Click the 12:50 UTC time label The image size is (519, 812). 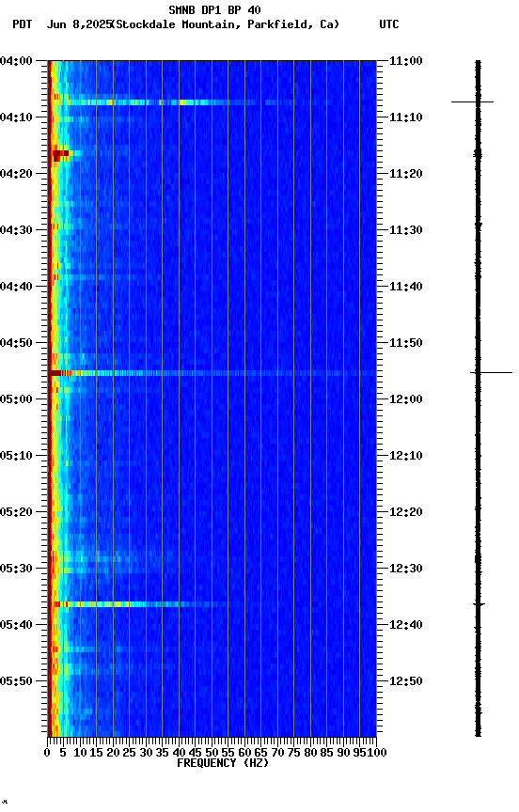click(x=406, y=681)
